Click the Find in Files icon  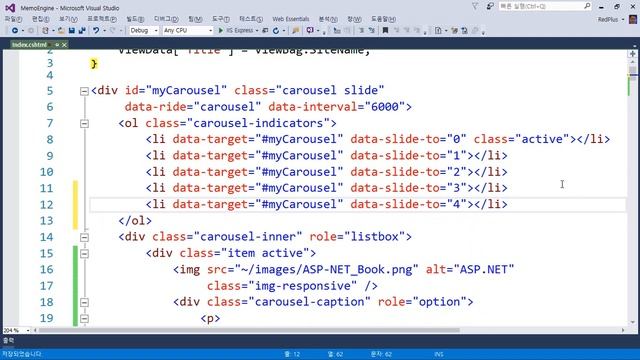296,31
